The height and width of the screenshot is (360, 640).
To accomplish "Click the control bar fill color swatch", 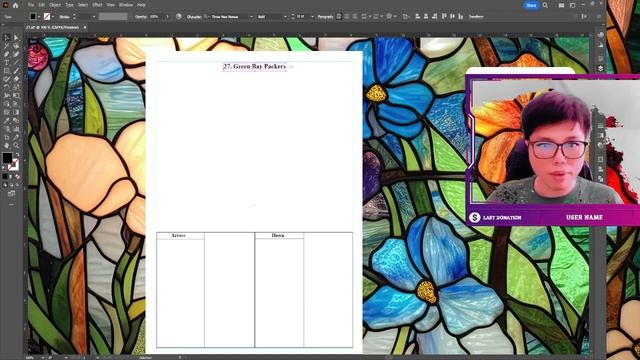I will (x=33, y=17).
